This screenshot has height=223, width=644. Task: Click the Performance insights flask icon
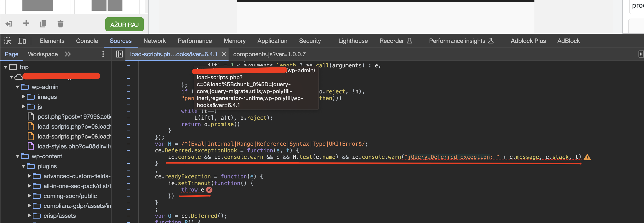(491, 40)
